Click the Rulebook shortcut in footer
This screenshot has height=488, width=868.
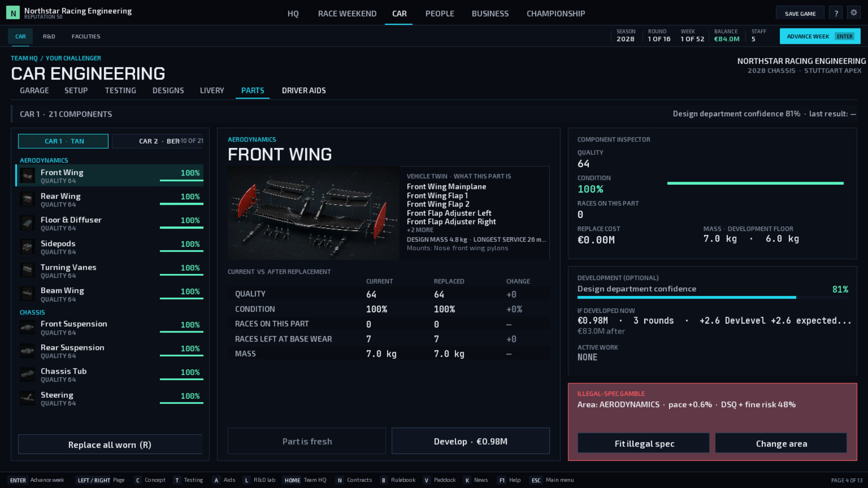click(x=398, y=480)
